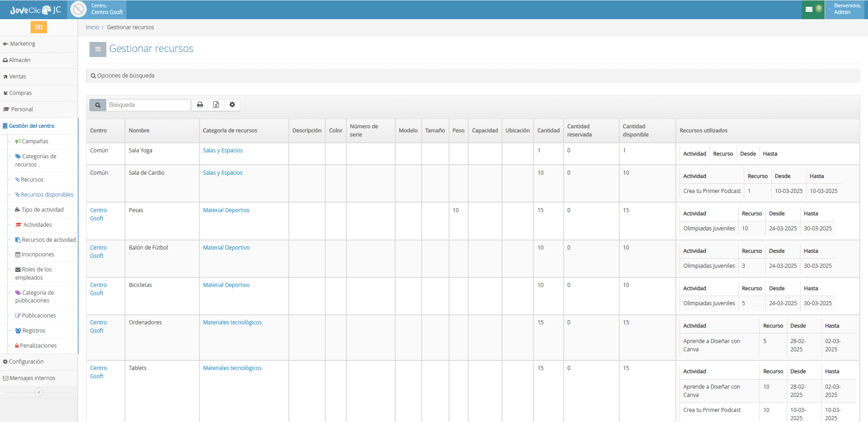Open Material Deportivo link for Pesas

[x=226, y=210]
